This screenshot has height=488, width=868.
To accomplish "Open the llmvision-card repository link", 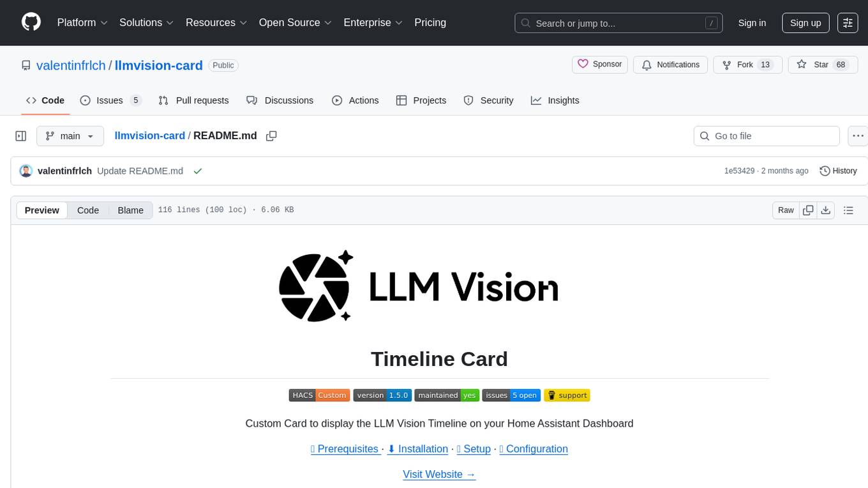I will 159,65.
